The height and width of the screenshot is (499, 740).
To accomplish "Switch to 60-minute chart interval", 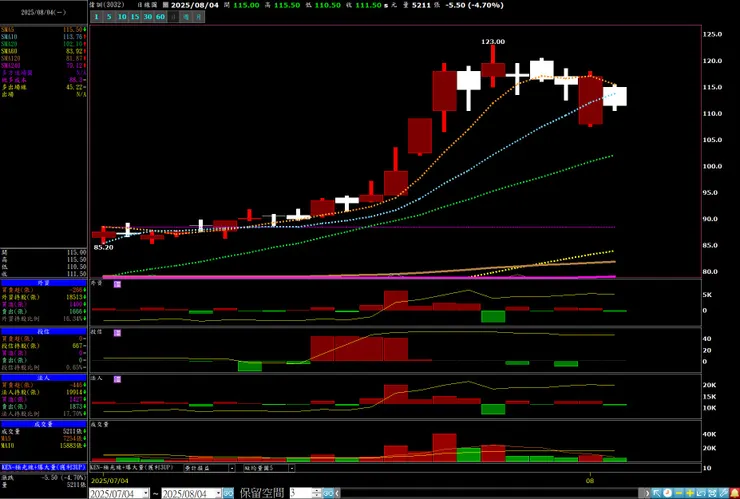I will (x=160, y=17).
